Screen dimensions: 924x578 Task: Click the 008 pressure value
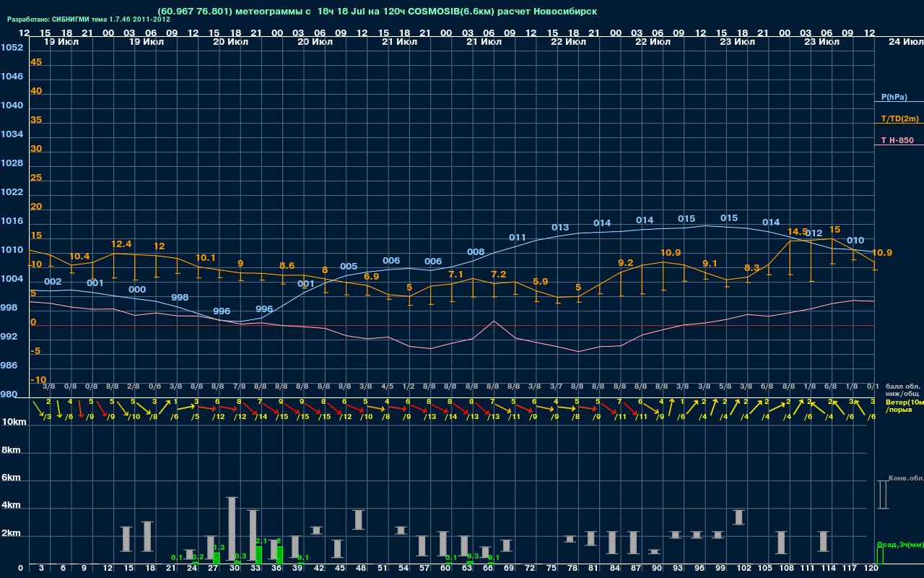[x=476, y=252]
